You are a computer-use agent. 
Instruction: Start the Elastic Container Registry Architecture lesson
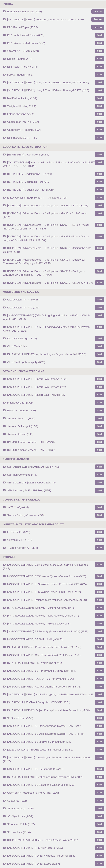[100, 198]
